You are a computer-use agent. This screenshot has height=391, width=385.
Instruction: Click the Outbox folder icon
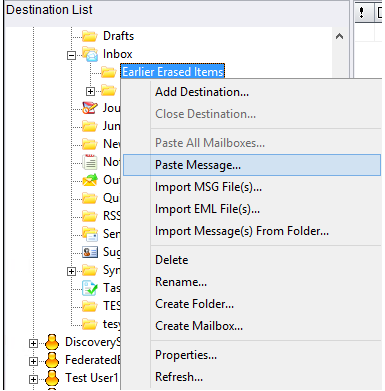click(x=90, y=180)
